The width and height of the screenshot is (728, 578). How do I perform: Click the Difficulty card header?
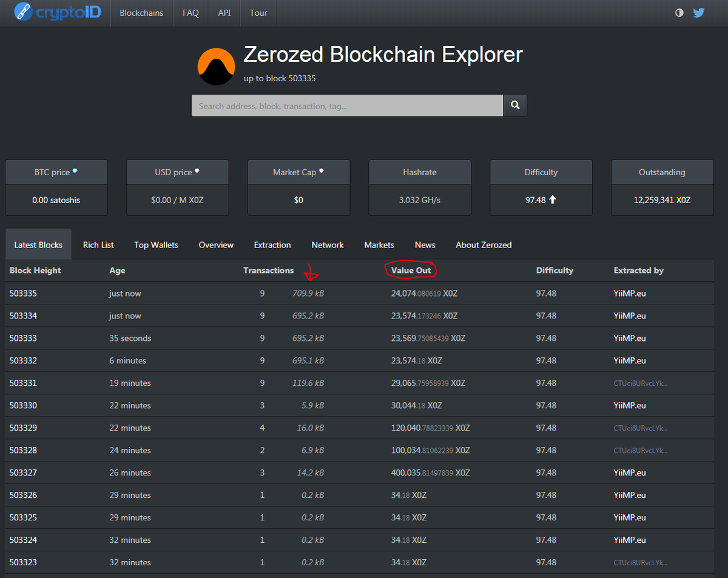coord(541,172)
